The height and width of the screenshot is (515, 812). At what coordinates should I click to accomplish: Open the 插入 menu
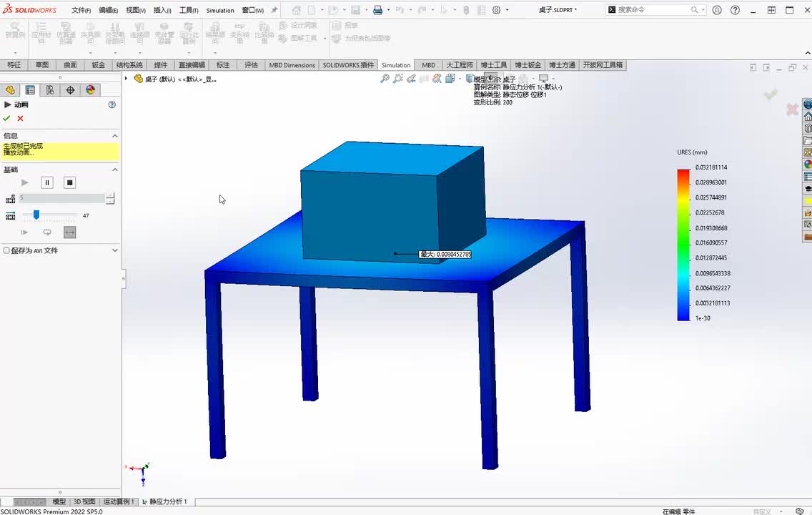click(x=162, y=10)
